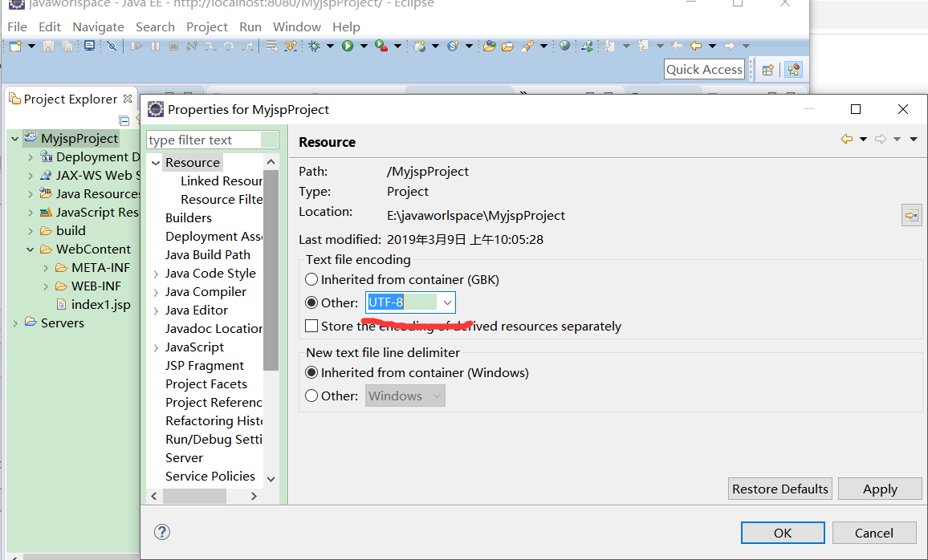Viewport: 928px width, 560px height.
Task: Check Store encoding of derived resources separately
Action: [x=311, y=327]
